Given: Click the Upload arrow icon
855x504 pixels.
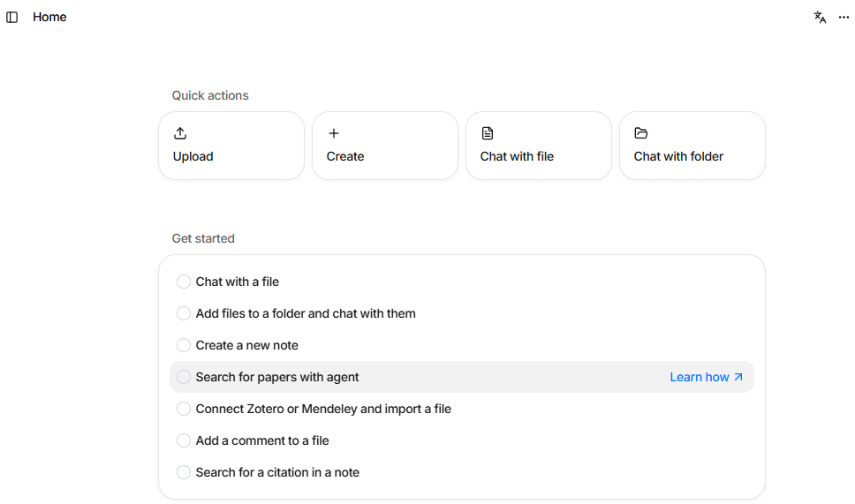Looking at the screenshot, I should (x=180, y=133).
